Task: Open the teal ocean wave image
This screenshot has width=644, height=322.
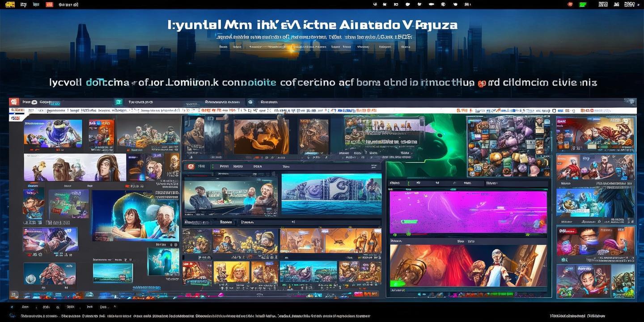Action: point(331,194)
